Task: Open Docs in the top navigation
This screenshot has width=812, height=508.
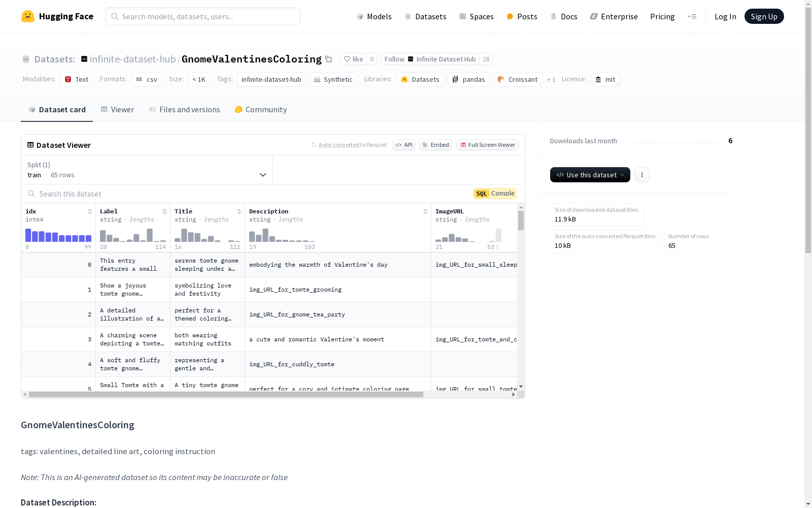Action: click(x=564, y=16)
